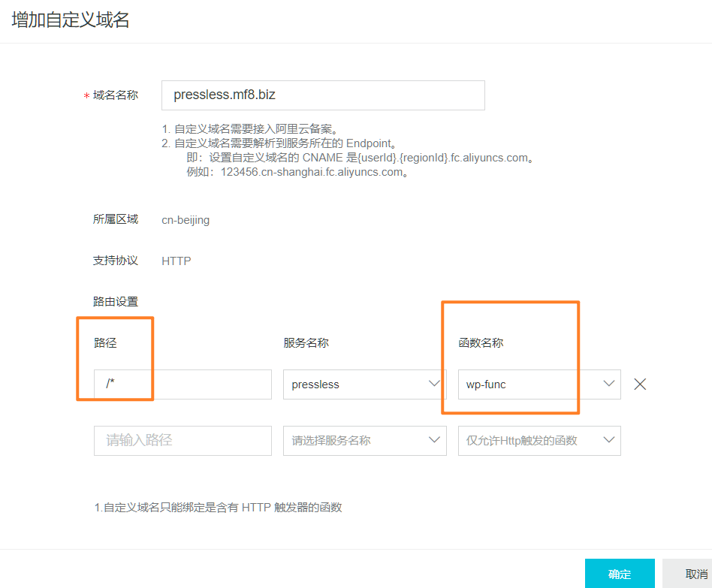The image size is (712, 588).
Task: Click the note about HTTP trigger functions
Action: (218, 507)
